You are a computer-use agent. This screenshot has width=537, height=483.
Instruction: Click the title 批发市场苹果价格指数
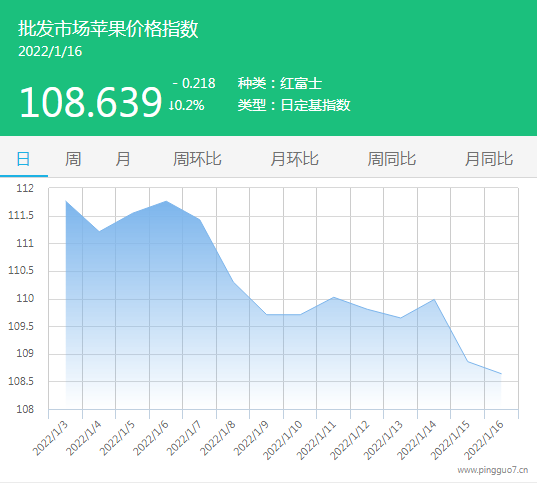point(108,28)
